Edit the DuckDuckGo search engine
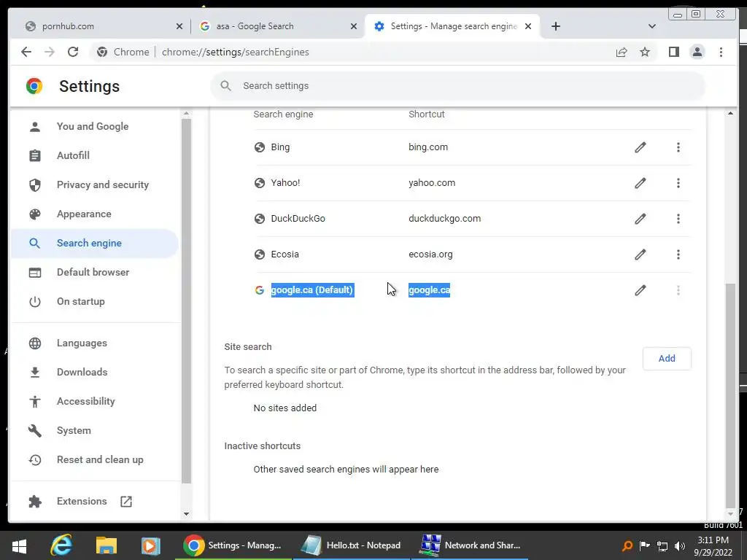Image resolution: width=747 pixels, height=560 pixels. pyautogui.click(x=640, y=219)
